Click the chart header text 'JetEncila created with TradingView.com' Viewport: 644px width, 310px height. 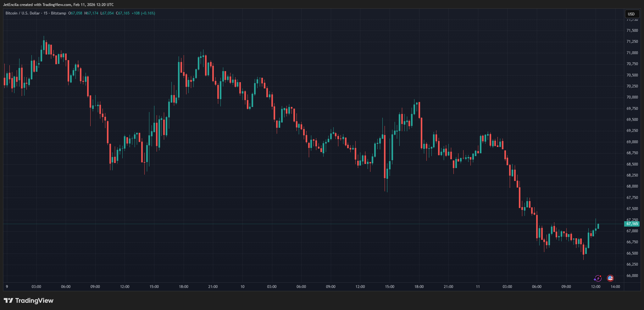tap(37, 5)
